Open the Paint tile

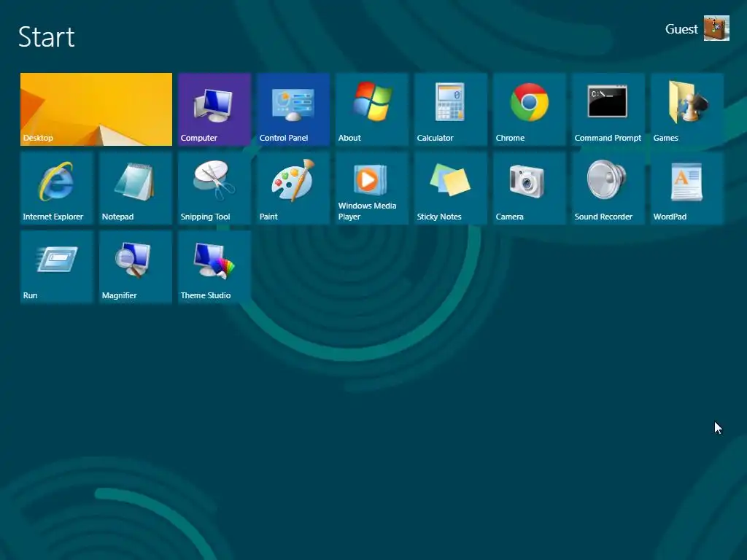point(293,188)
